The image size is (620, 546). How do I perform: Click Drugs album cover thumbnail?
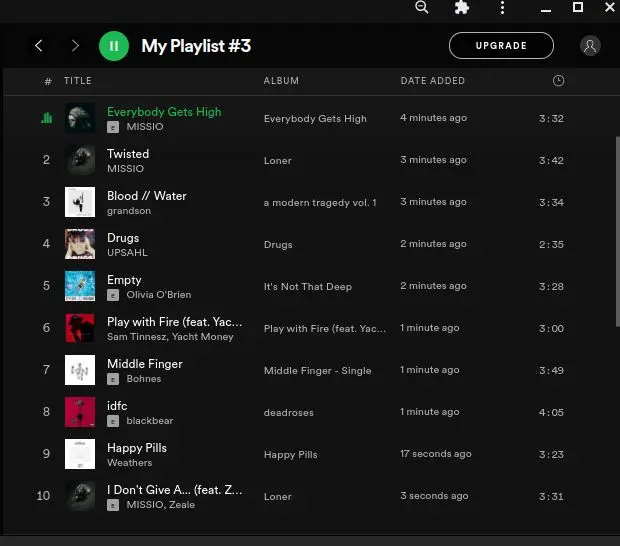click(80, 244)
